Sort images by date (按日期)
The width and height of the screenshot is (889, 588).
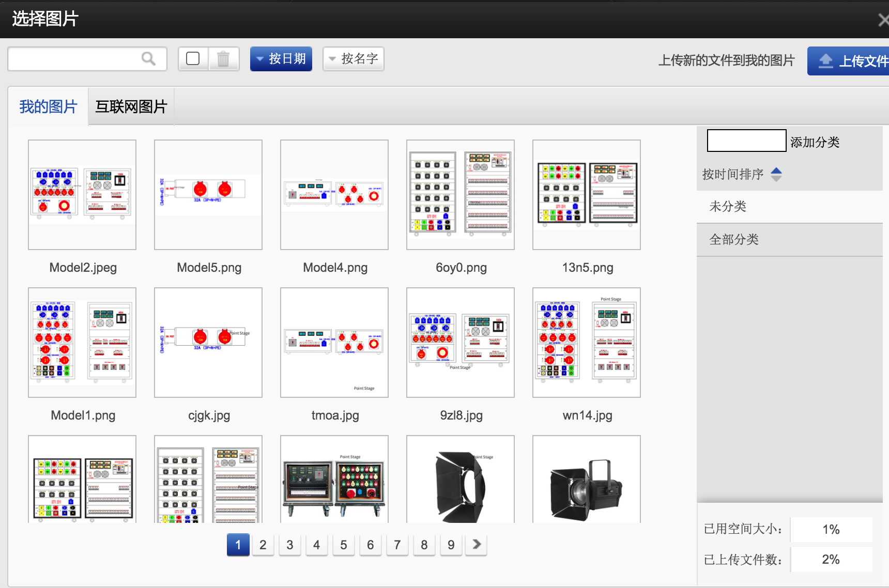pos(281,59)
